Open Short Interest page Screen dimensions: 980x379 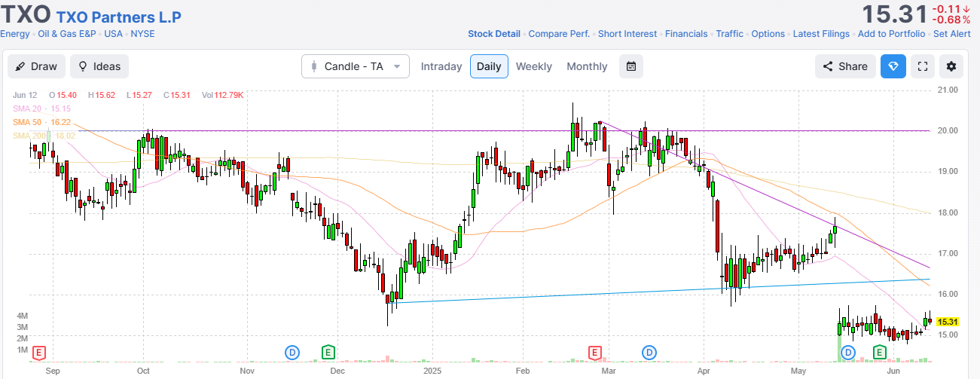[x=627, y=34]
